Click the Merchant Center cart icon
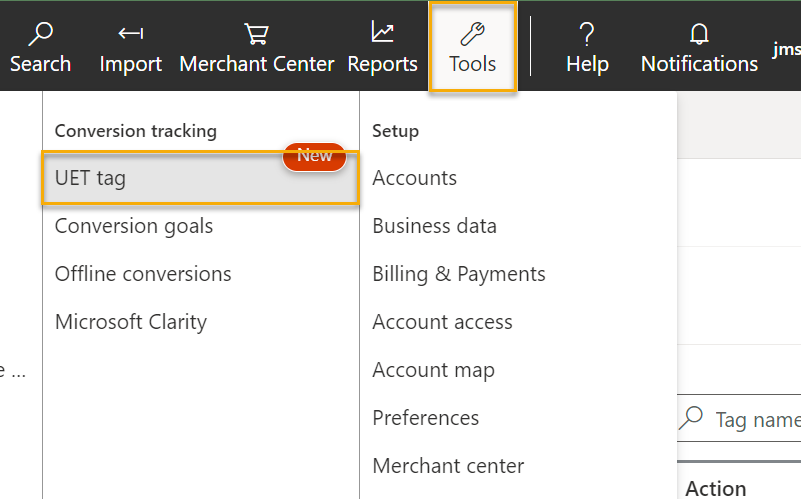 coord(257,34)
